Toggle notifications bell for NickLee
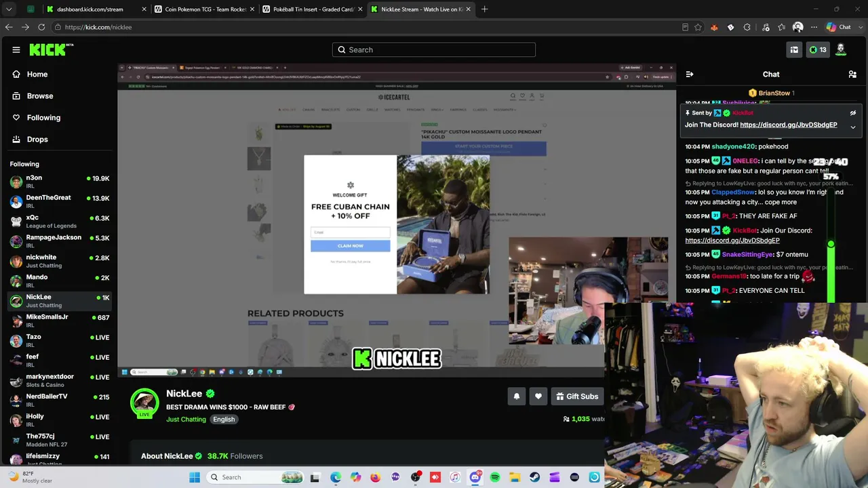Image resolution: width=868 pixels, height=488 pixels. [517, 396]
